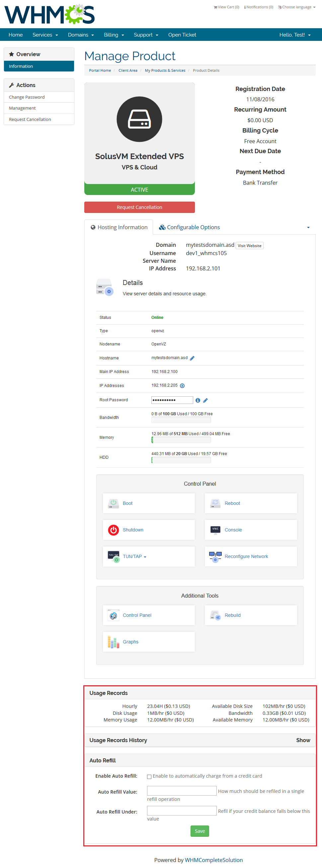Show Usage Records History
This screenshot has height=868, width=322.
coord(303,740)
